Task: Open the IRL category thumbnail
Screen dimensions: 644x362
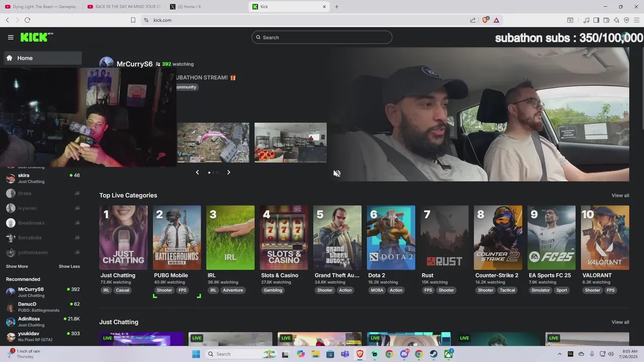Action: 230,238
